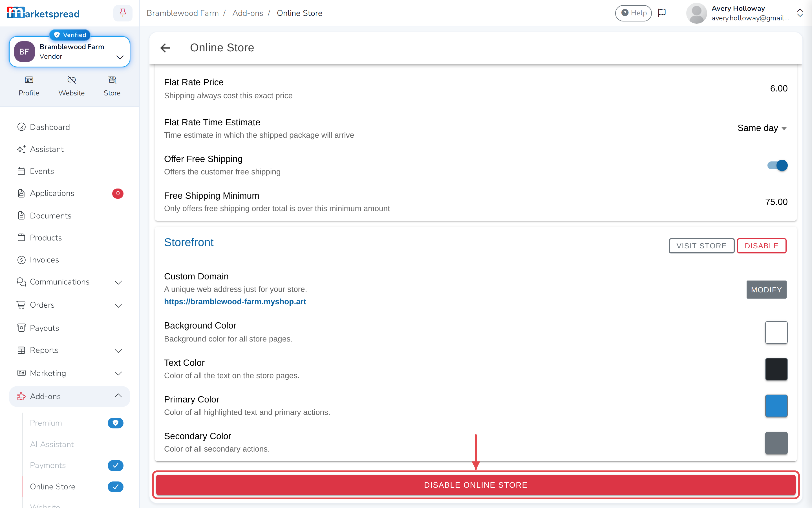Collapse the Add-ons menu
Screen dimensions: 812x508
[70, 396]
